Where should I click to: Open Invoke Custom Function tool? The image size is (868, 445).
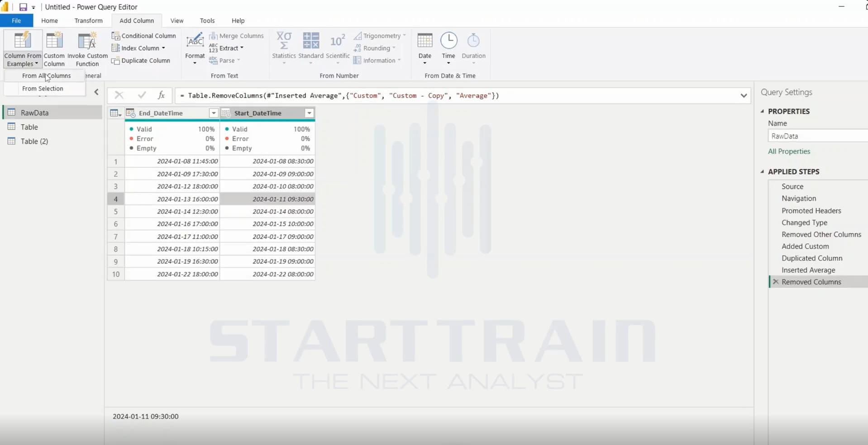point(87,49)
